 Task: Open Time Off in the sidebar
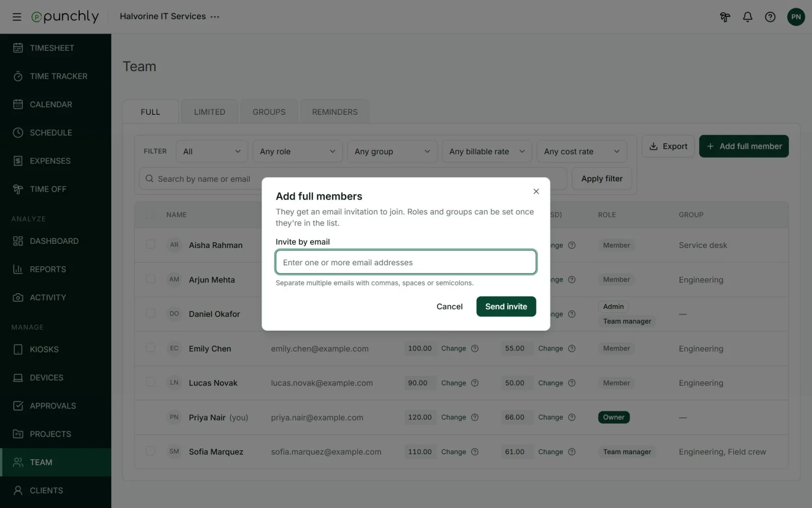click(x=56, y=189)
